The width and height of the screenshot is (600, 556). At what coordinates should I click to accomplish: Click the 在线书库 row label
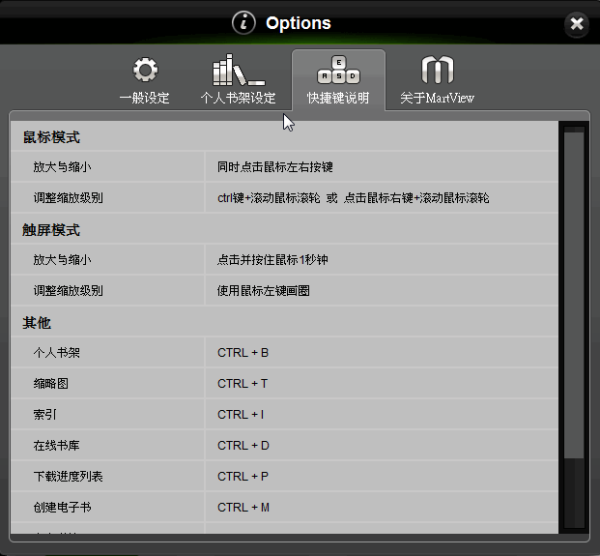pyautogui.click(x=57, y=445)
